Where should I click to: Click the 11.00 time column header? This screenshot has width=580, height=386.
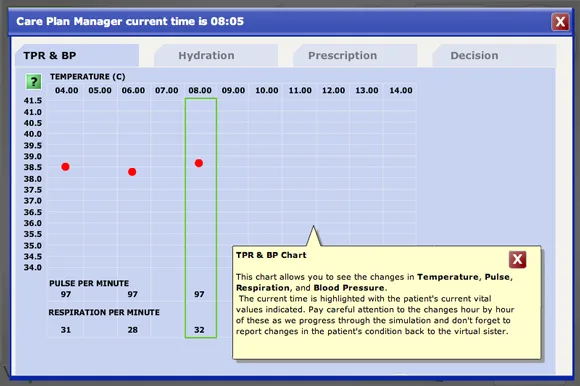coord(300,91)
